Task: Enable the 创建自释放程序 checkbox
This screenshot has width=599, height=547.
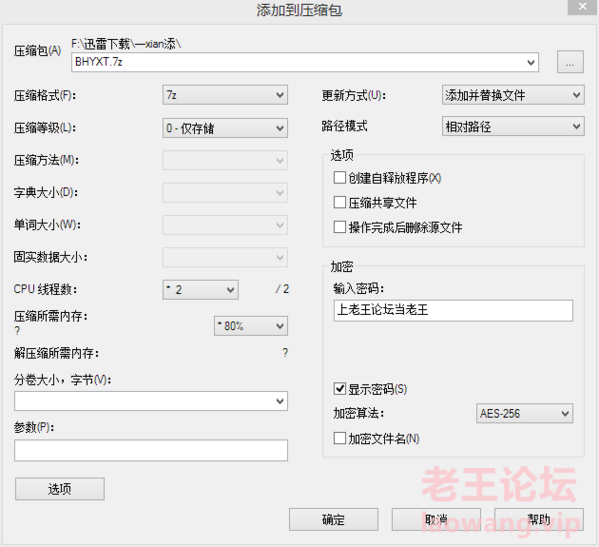Action: click(x=340, y=178)
